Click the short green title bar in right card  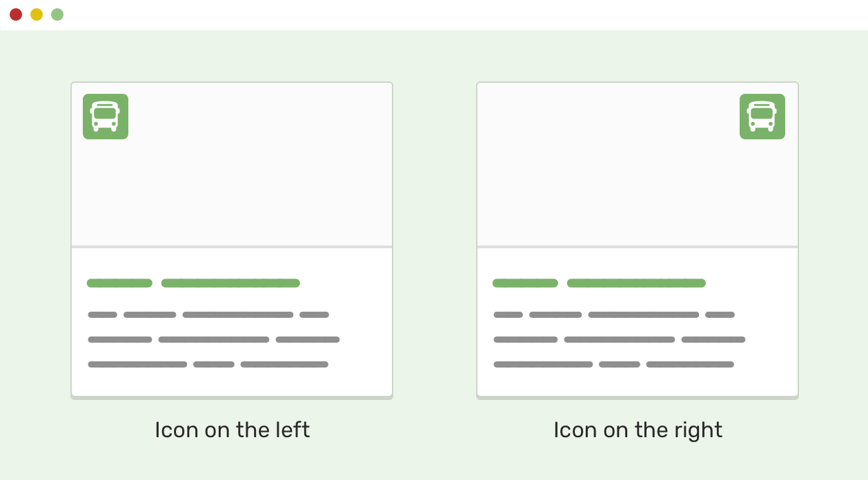525,283
